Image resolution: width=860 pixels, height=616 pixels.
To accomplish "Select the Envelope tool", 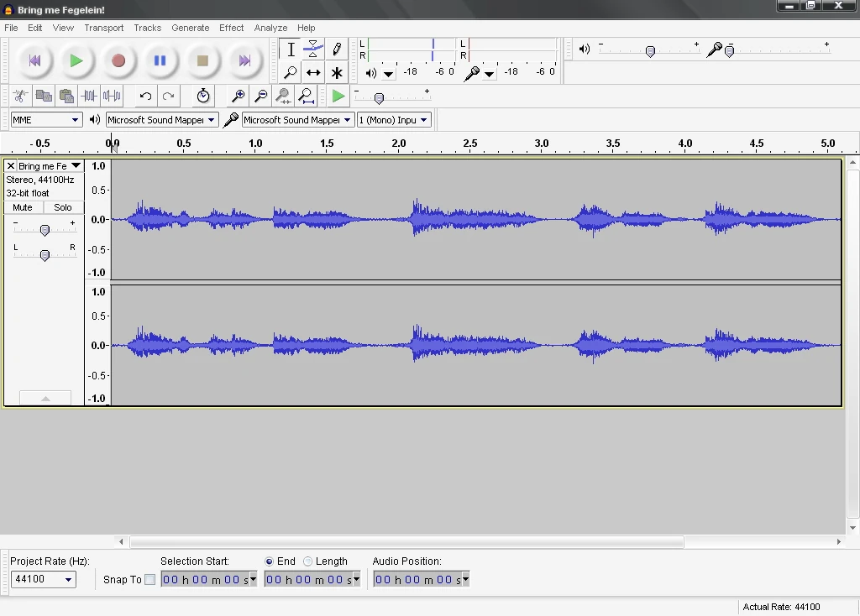I will (x=313, y=49).
